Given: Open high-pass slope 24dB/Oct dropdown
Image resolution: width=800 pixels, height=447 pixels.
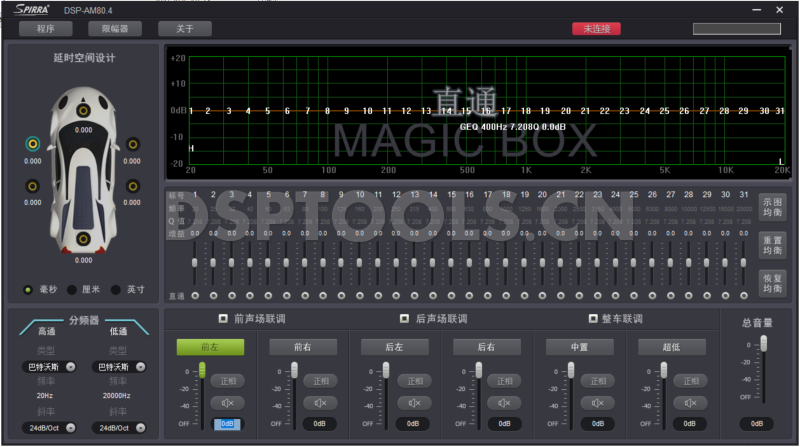Looking at the screenshot, I should [x=49, y=428].
